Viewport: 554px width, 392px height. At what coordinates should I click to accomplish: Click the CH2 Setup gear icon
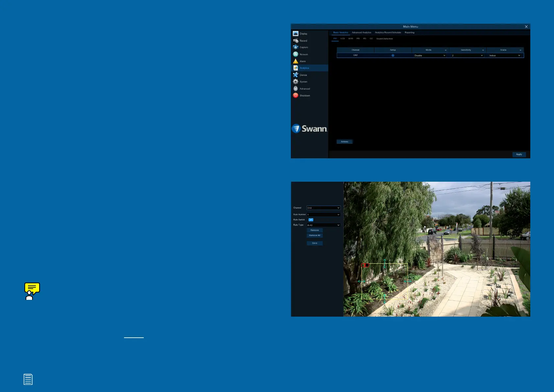393,55
